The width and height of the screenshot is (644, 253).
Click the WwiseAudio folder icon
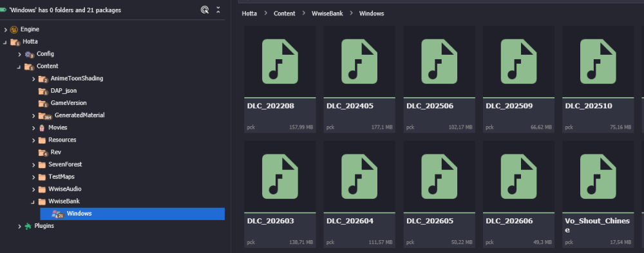coord(41,189)
